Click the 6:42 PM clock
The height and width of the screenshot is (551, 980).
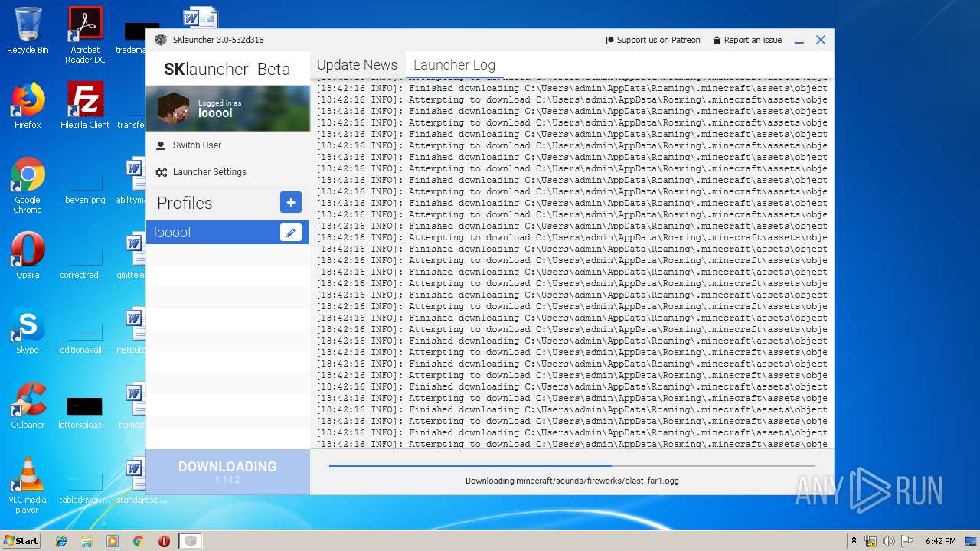[x=940, y=541]
